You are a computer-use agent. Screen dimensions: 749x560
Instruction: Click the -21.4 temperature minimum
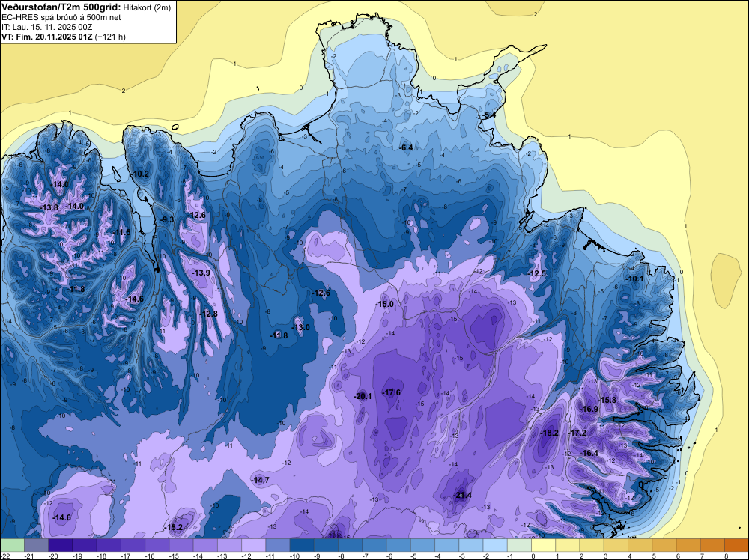click(x=462, y=495)
